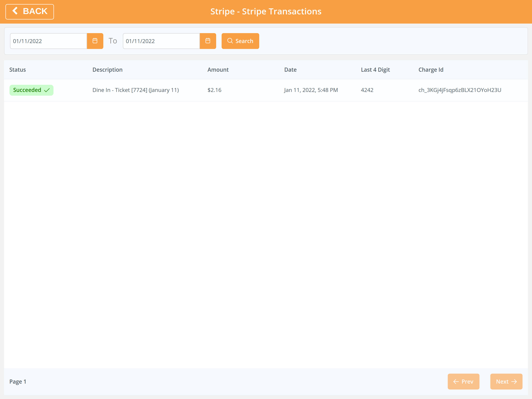The image size is (532, 399).
Task: Click the Amount column header
Action: coord(218,70)
